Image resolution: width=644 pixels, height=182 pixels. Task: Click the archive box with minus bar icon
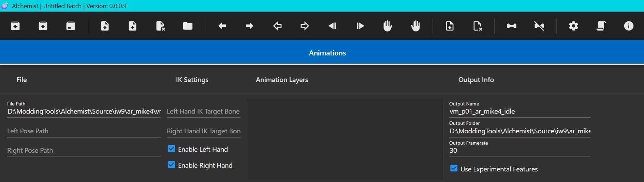(x=71, y=26)
